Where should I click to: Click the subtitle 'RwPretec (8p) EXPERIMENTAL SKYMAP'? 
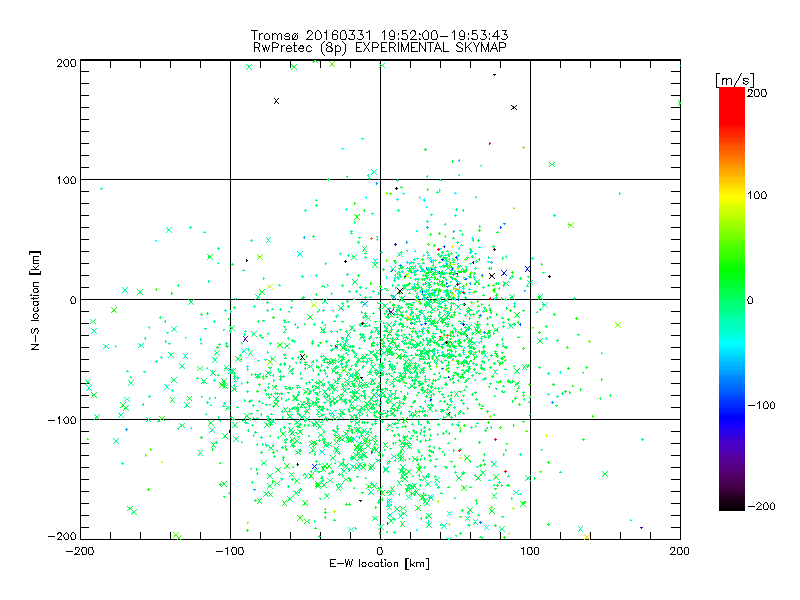(380, 48)
